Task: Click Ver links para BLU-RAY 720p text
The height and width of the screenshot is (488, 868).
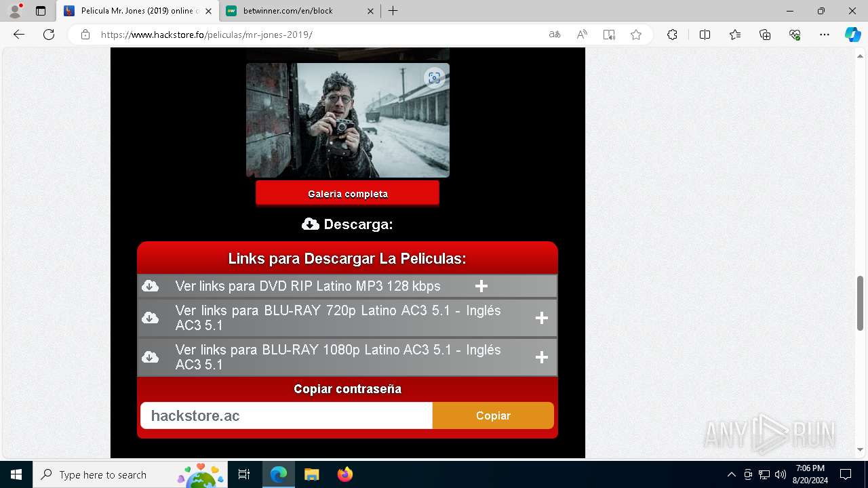Action: [x=338, y=318]
